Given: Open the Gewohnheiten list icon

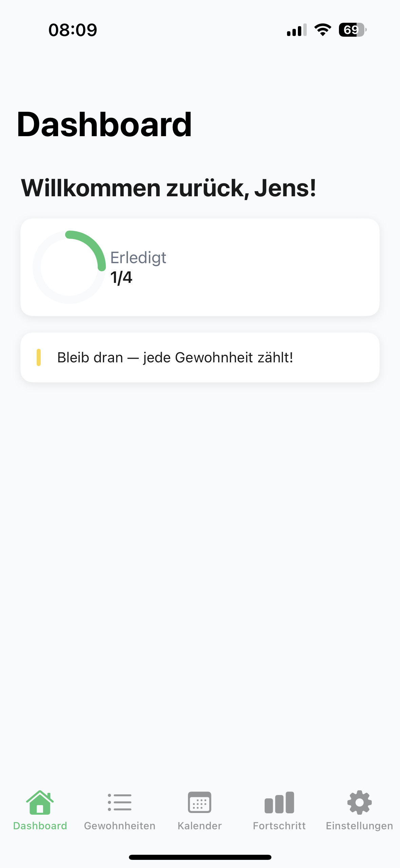Looking at the screenshot, I should (119, 802).
